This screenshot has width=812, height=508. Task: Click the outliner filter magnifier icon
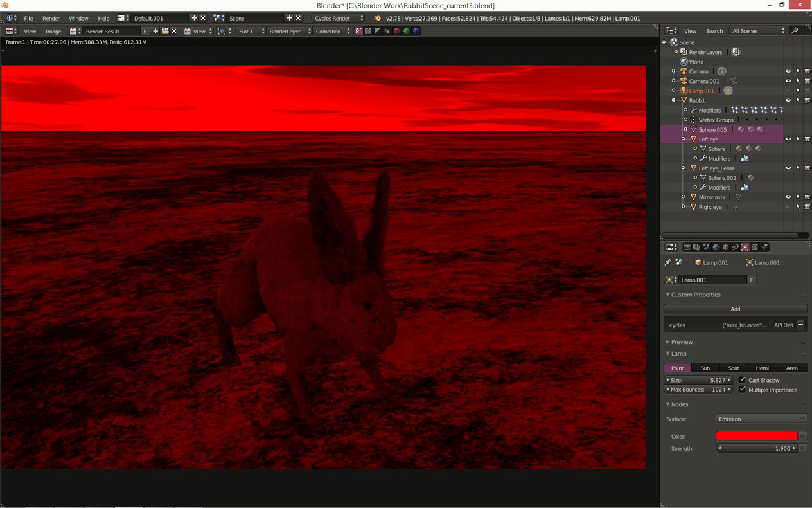[795, 31]
